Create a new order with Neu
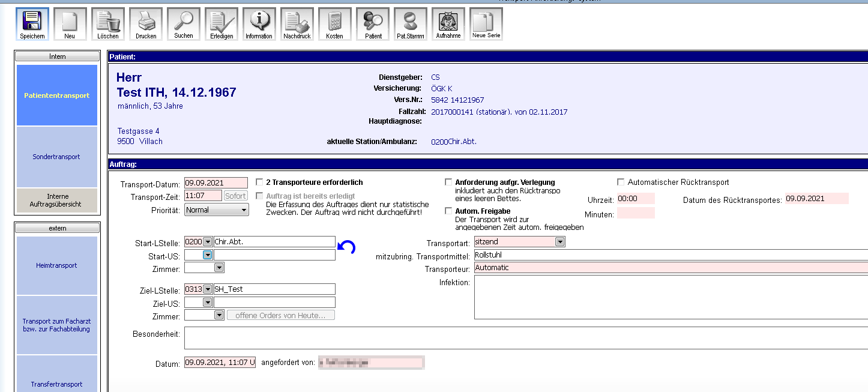Image resolution: width=868 pixels, height=392 pixels. pyautogui.click(x=70, y=24)
